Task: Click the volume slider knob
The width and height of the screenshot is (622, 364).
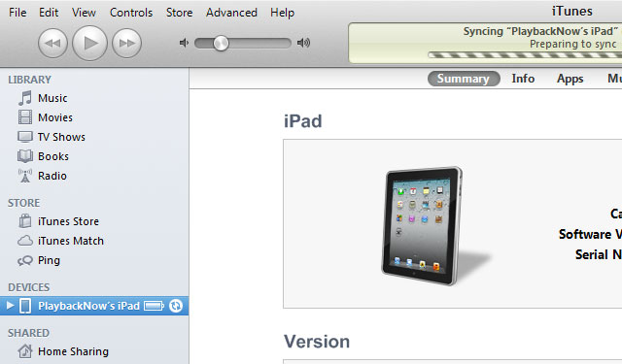Action: (221, 43)
